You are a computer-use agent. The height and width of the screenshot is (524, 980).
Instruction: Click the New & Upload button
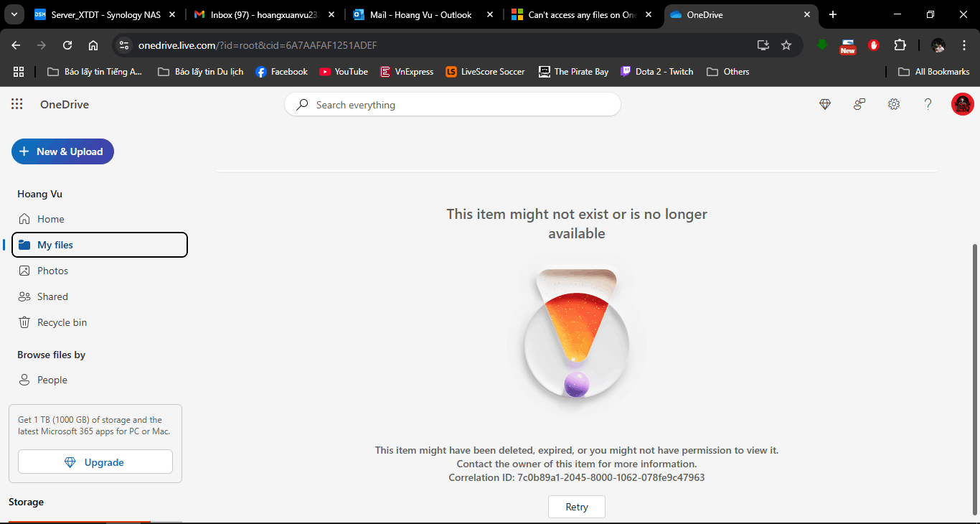[62, 151]
